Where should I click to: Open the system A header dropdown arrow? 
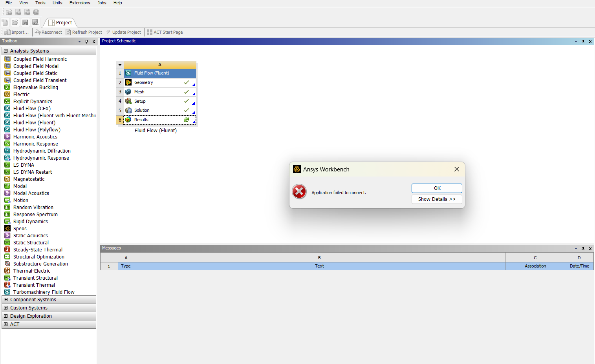click(120, 65)
